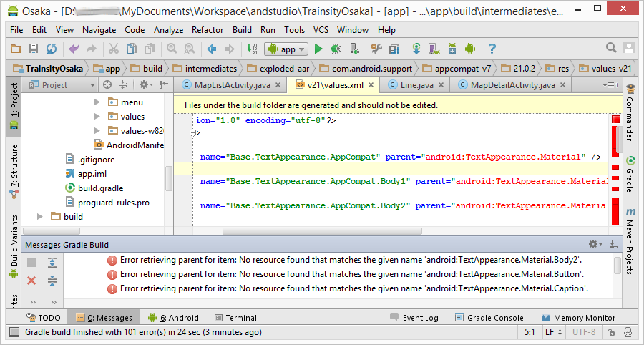Collapse all messages in build panel
The height and width of the screenshot is (345, 644).
[x=52, y=281]
